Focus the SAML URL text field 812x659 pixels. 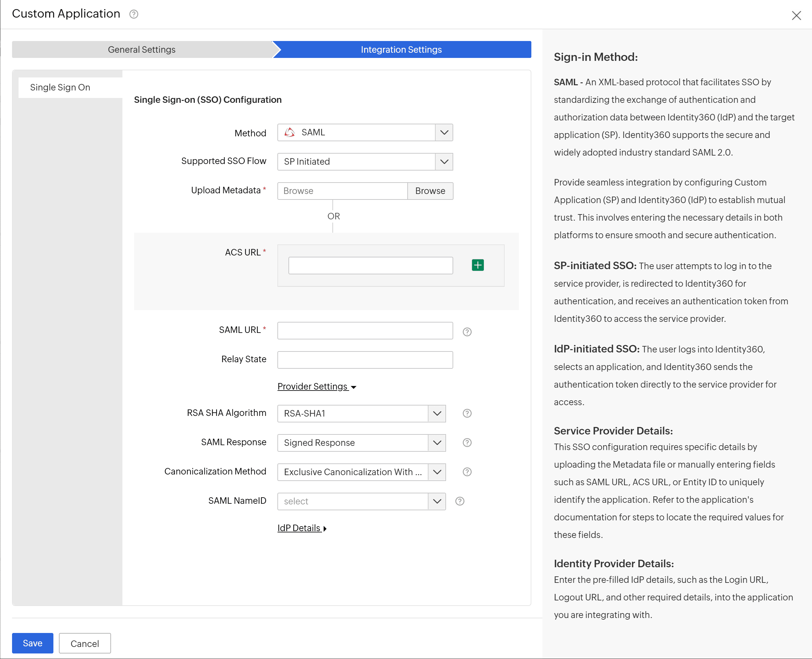365,331
